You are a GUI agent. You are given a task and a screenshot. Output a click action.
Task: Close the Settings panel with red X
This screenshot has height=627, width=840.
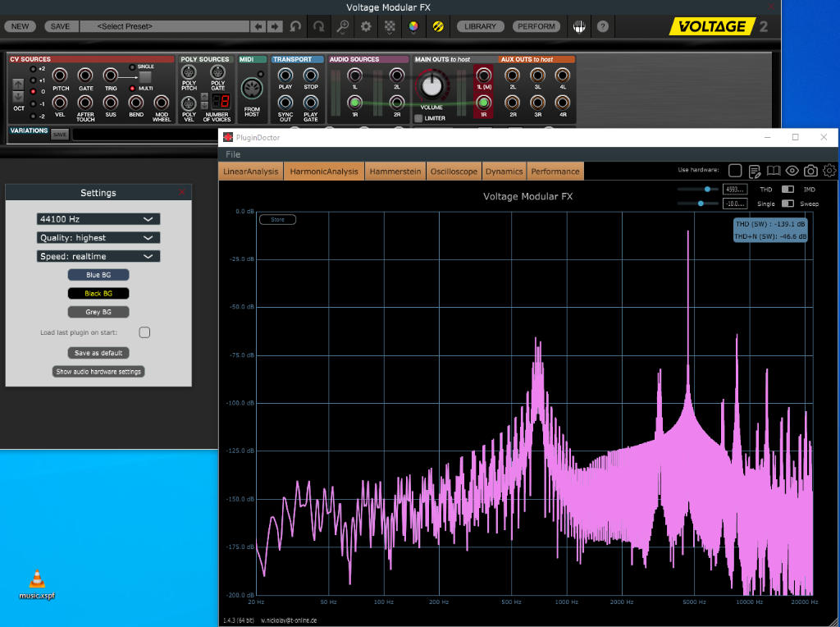(182, 192)
